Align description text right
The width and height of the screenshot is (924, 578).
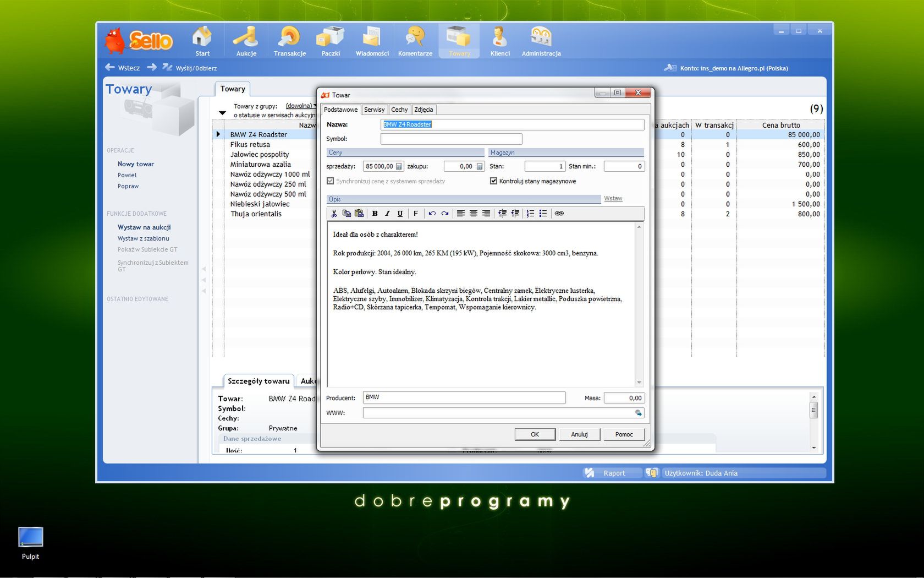486,214
